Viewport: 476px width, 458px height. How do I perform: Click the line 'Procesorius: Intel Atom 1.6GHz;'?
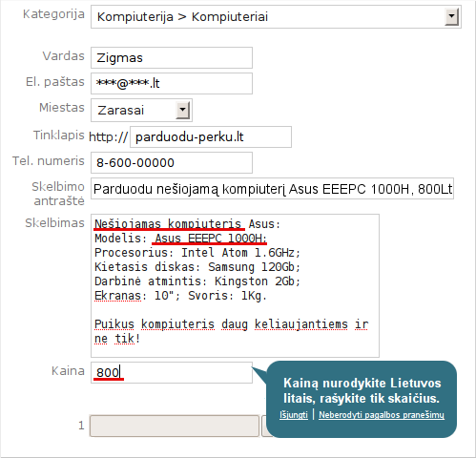[x=197, y=253]
